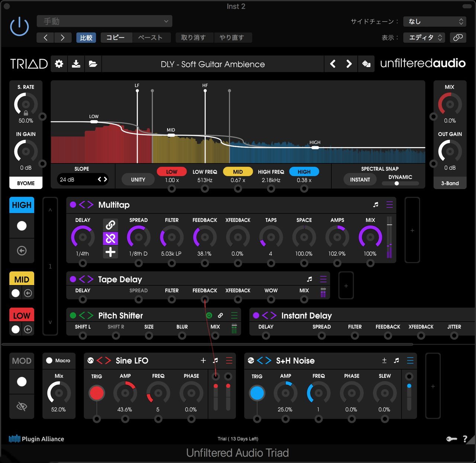
Task: Click the randomize dice icon
Action: 366,64
